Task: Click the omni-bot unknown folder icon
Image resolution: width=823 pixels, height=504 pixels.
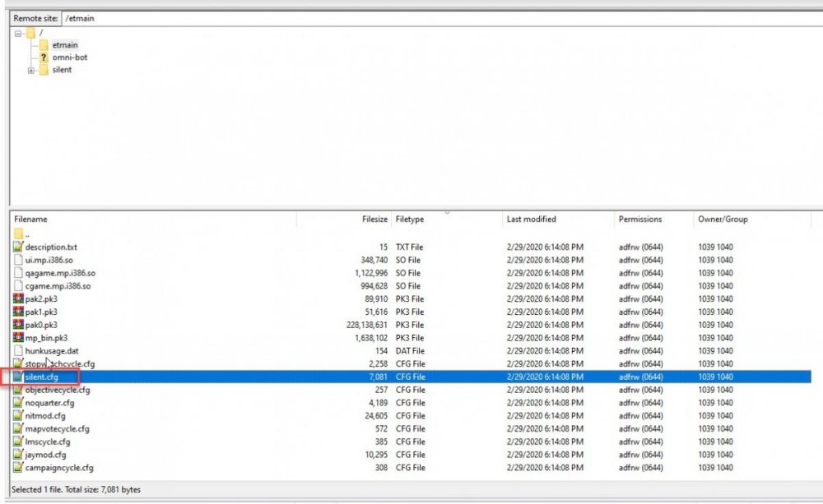Action: click(x=44, y=58)
